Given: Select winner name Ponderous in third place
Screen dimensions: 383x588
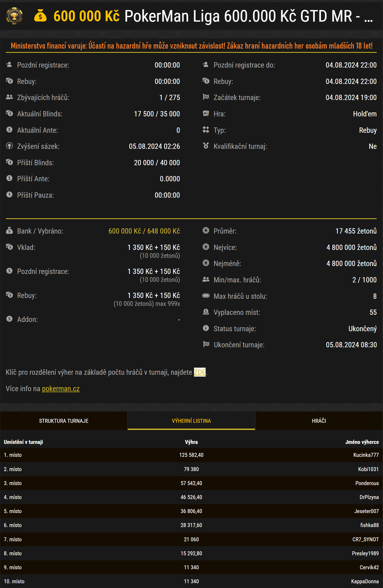Looking at the screenshot, I should pyautogui.click(x=367, y=483).
